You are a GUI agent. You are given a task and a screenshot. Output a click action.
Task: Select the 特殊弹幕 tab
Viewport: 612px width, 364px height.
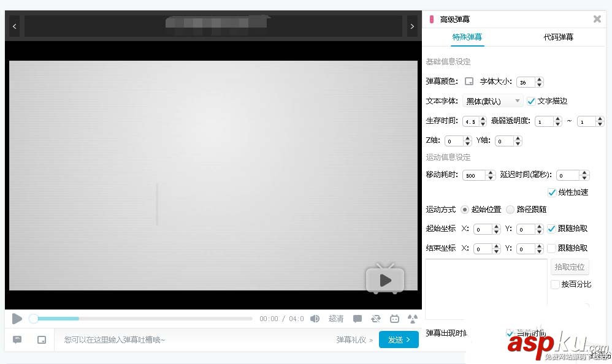(x=467, y=37)
